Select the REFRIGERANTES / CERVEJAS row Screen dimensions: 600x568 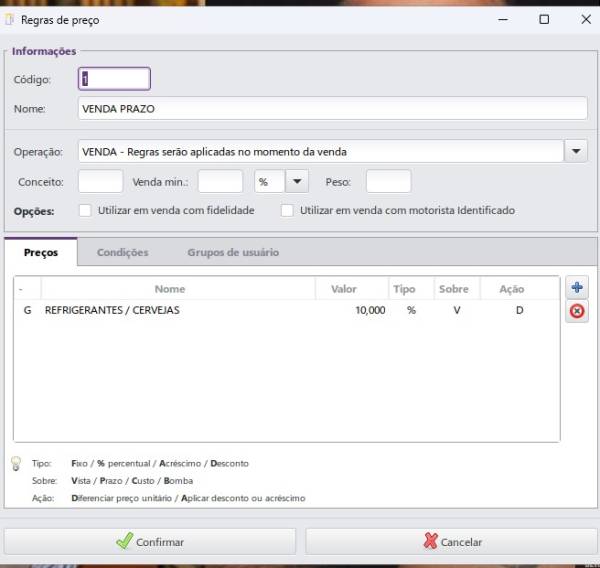point(200,311)
